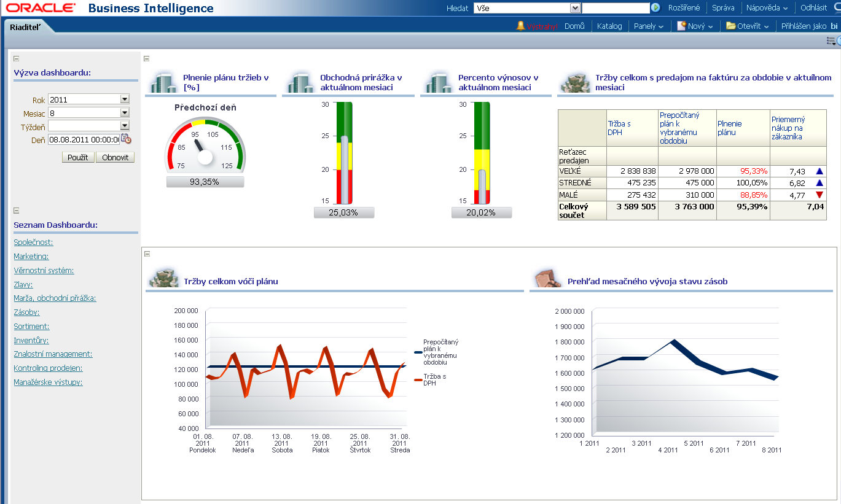Click the boxes icon beside Prehľad mesačného vývoja
This screenshot has height=504, width=841.
(x=547, y=279)
